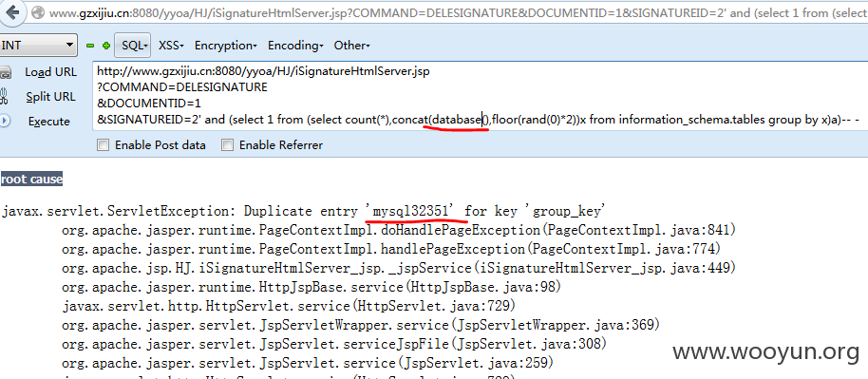Click the Load URL button

click(50, 72)
